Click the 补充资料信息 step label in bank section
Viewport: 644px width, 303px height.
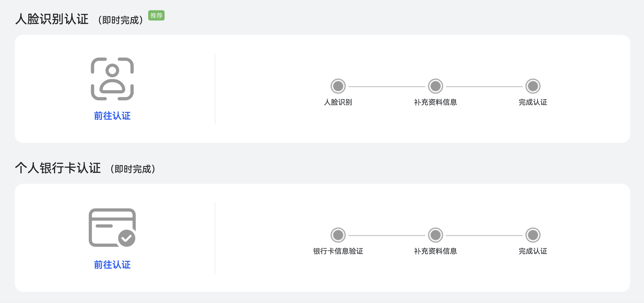pos(435,251)
